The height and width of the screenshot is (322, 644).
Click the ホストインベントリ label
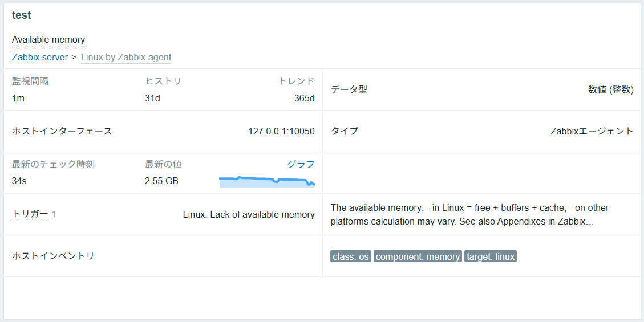pyautogui.click(x=53, y=256)
